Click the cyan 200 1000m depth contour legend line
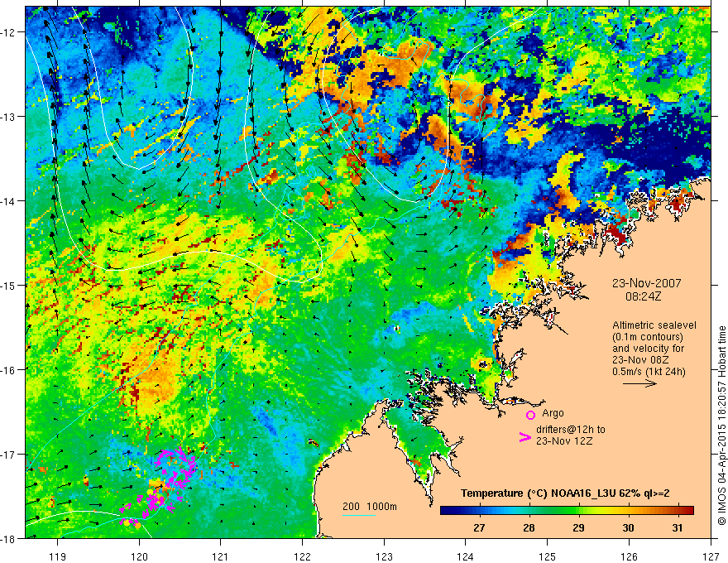 359,515
